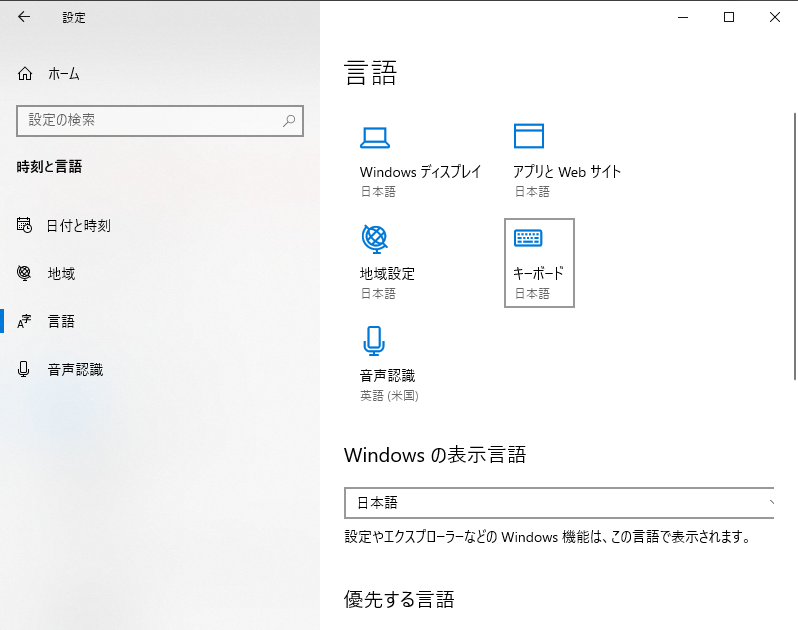Click 英語 (米国) under 音声認識

389,395
